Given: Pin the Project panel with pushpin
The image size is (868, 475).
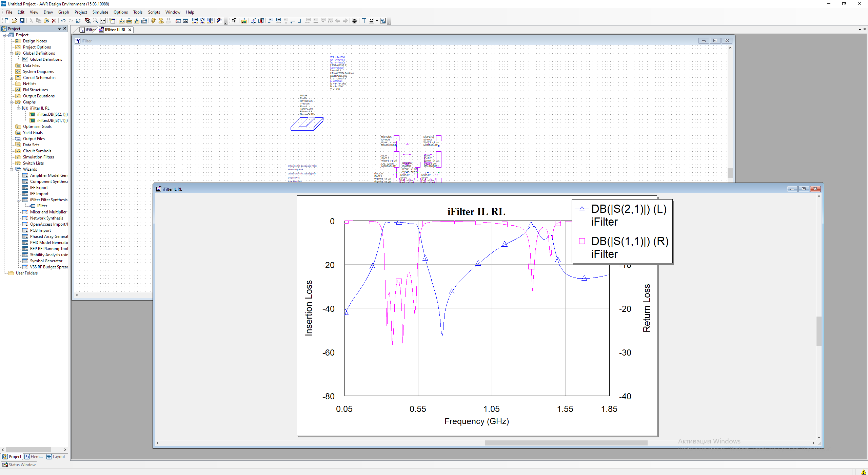Looking at the screenshot, I should (60, 28).
